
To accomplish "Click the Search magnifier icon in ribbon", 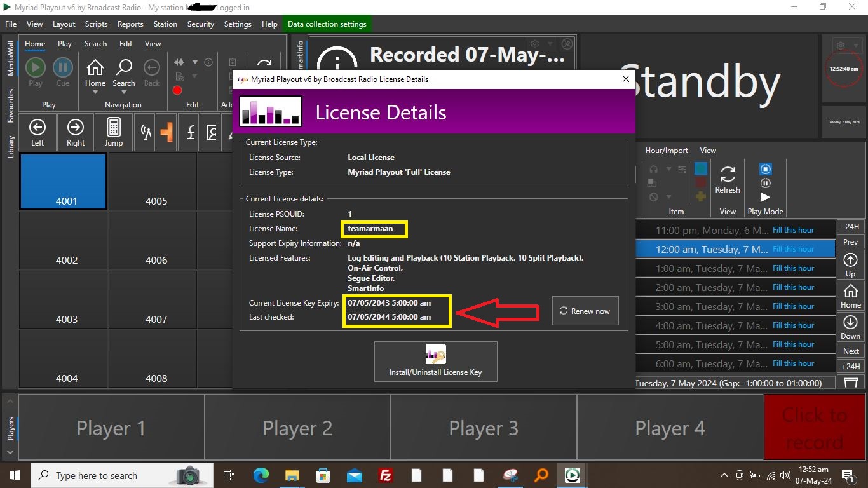I will 124,67.
